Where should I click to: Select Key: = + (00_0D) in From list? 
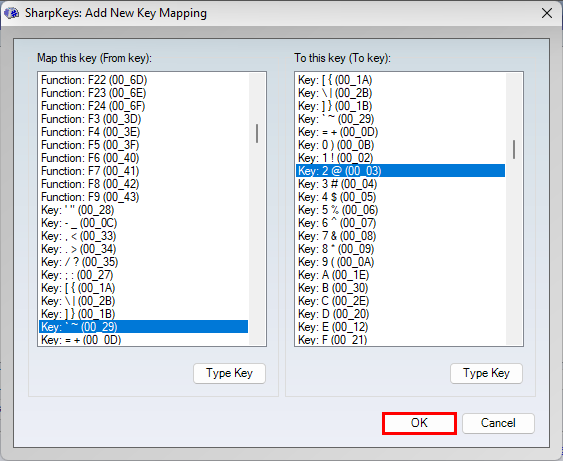pos(144,339)
